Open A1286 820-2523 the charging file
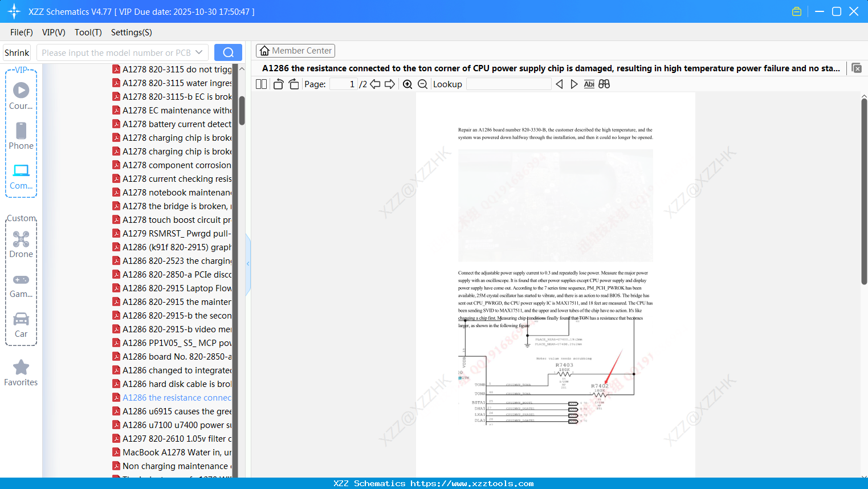Viewport: 868px width, 489px height. tap(172, 261)
